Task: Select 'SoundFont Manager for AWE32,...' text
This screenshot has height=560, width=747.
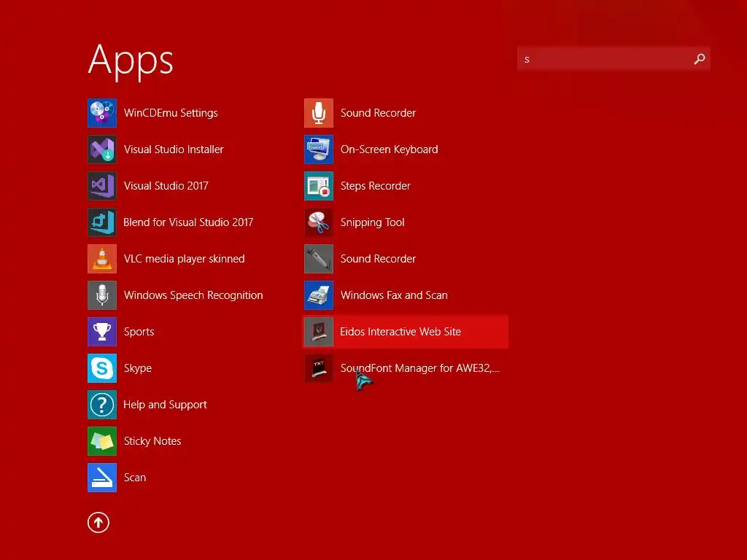Action: tap(419, 368)
